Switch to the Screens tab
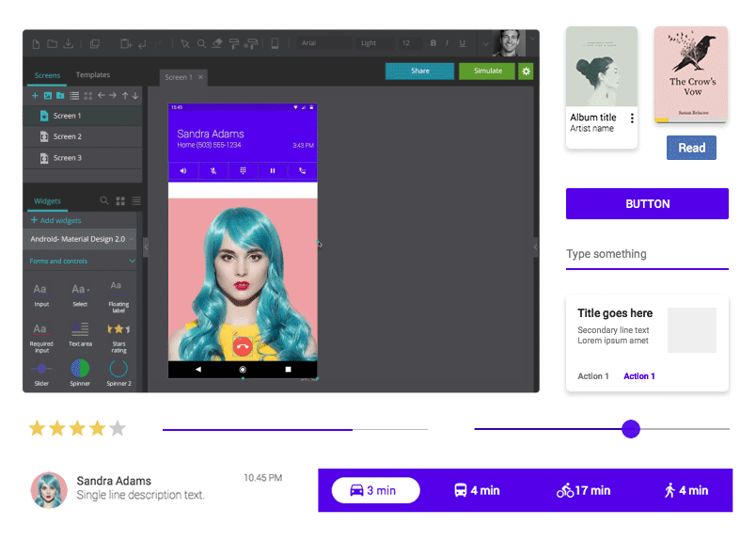The width and height of the screenshot is (756, 541). [47, 75]
